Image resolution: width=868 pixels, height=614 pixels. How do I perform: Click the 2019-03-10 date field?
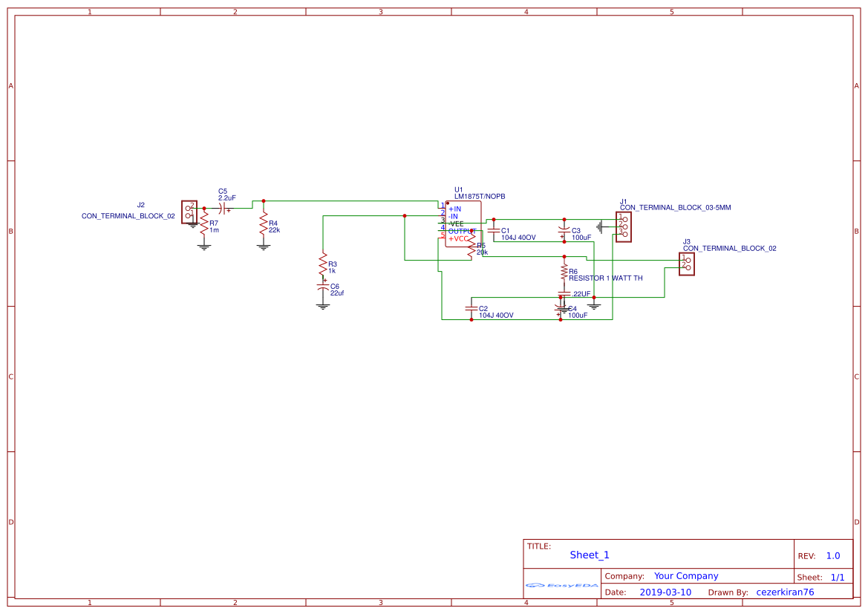point(666,592)
